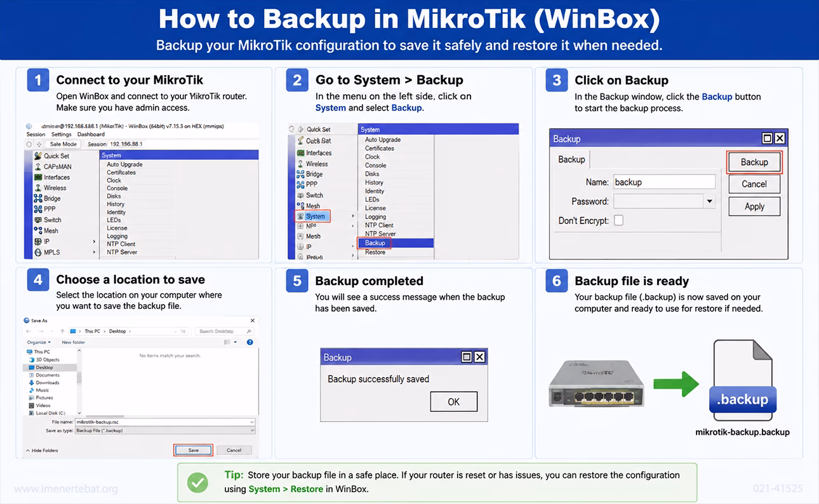The image size is (819, 504).
Task: Open the Organize dropdown in Save As
Action: (38, 342)
